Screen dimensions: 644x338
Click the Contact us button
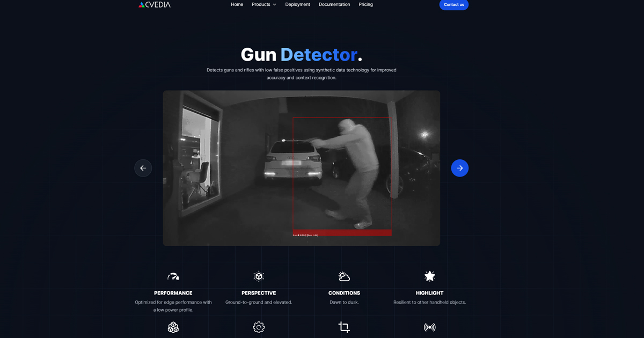tap(453, 5)
